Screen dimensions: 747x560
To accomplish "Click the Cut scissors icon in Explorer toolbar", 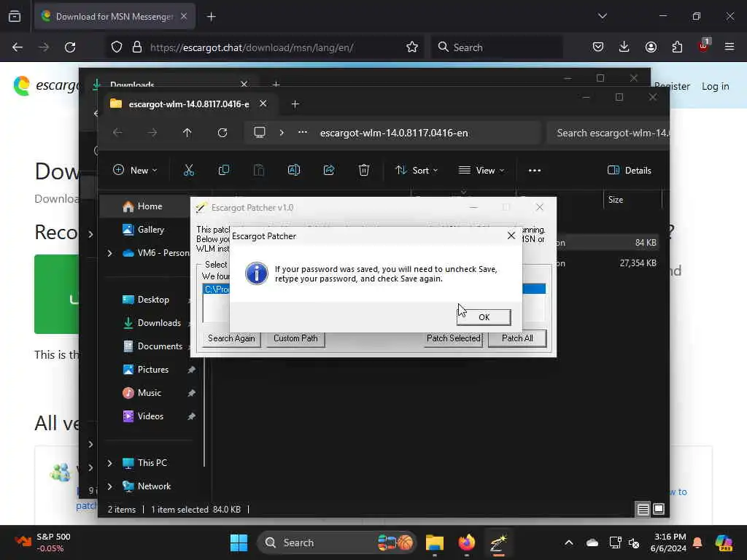I will coord(189,170).
